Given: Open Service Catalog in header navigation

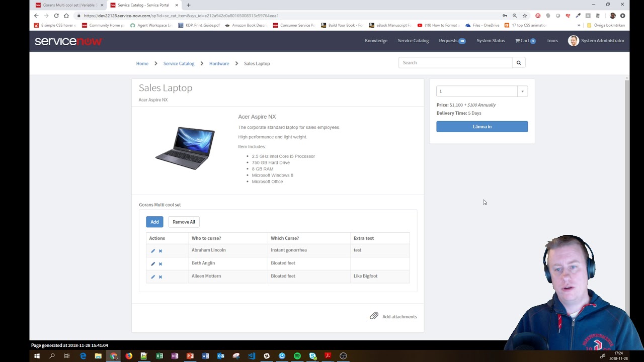Looking at the screenshot, I should [x=413, y=41].
